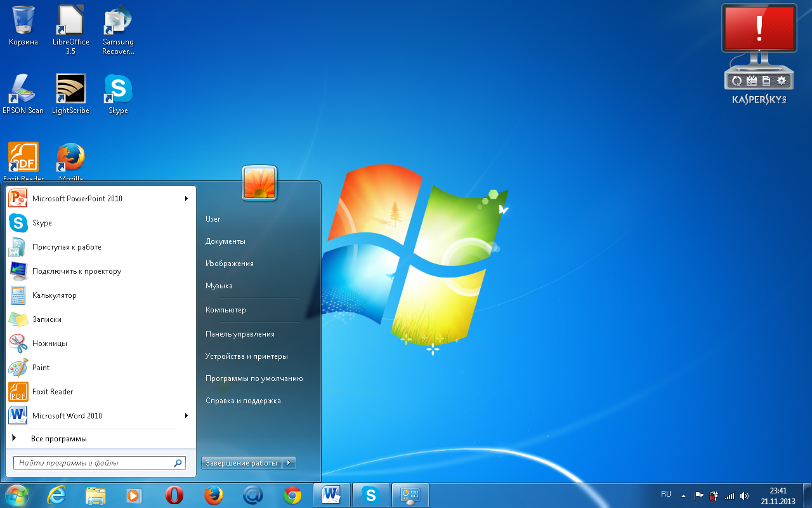The height and width of the screenshot is (508, 812).
Task: Open Mozilla Firefox desktop shortcut
Action: (x=70, y=162)
